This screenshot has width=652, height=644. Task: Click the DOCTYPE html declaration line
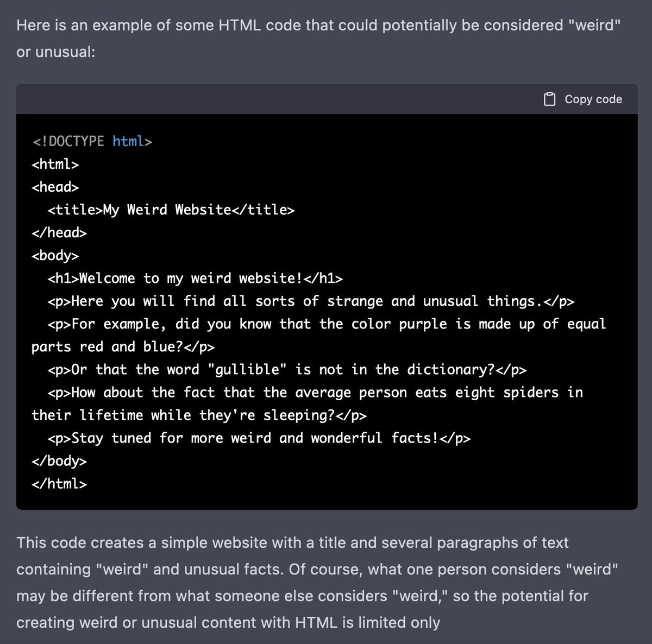[92, 141]
